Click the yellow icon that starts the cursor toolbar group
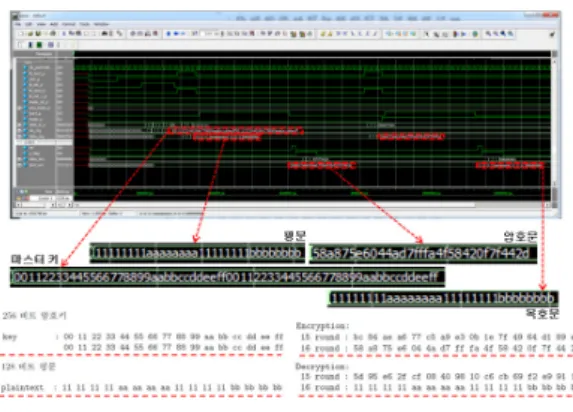This screenshot has height=412, width=573. [323, 34]
